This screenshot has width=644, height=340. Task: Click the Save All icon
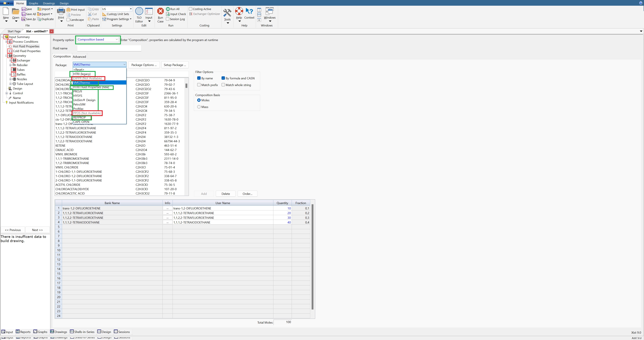pos(23,14)
